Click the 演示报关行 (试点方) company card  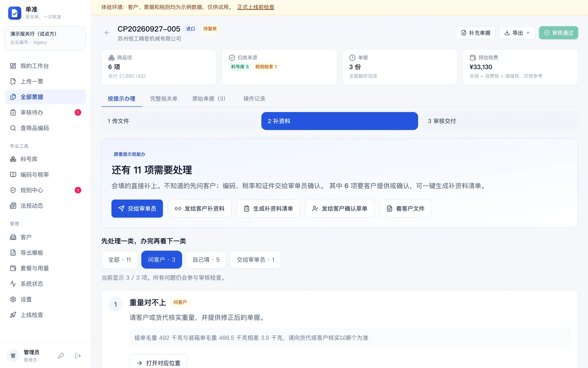(46, 38)
